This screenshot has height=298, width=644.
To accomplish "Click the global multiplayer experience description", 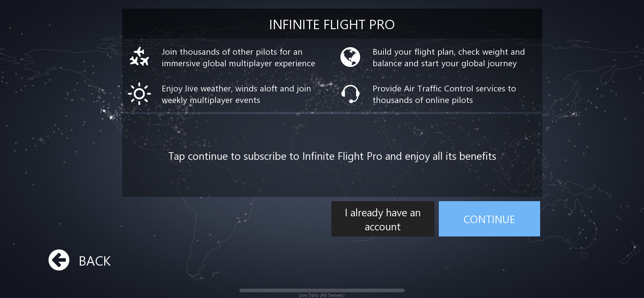I will click(x=238, y=58).
